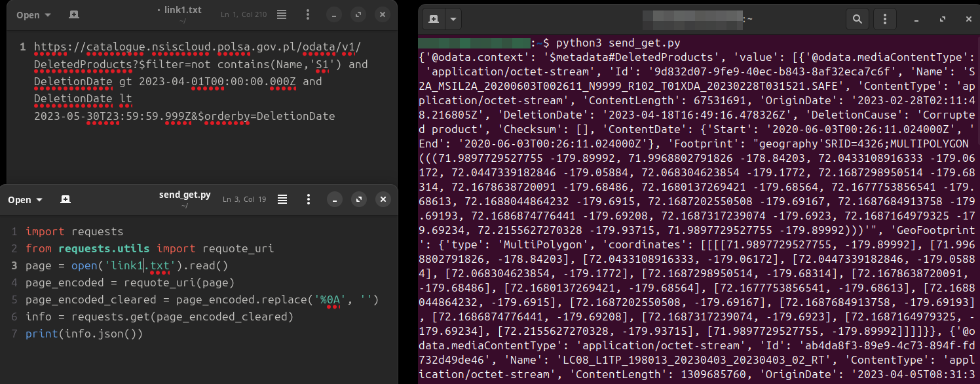Open the hamburger line-options menu in link1.txt
Image resolution: width=980 pixels, height=384 pixels.
click(x=281, y=14)
